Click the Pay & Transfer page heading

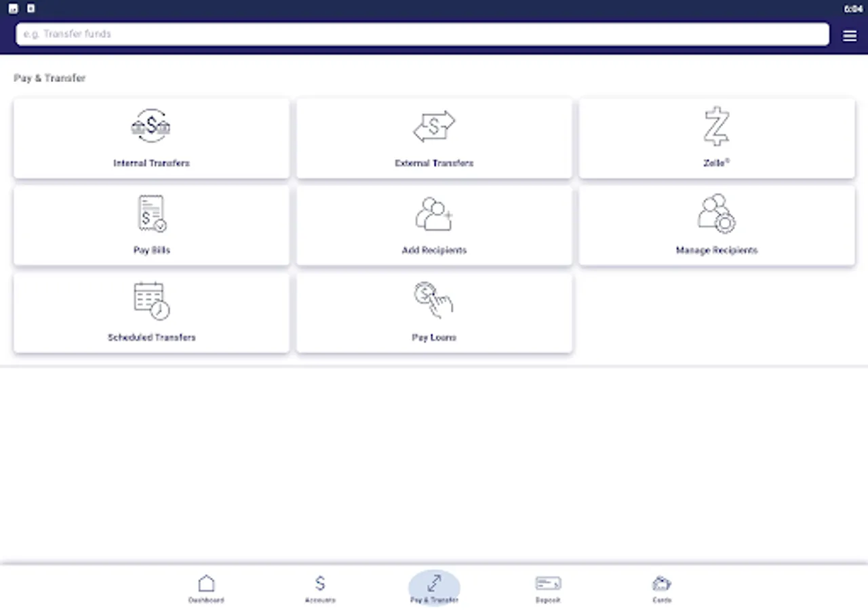[50, 78]
